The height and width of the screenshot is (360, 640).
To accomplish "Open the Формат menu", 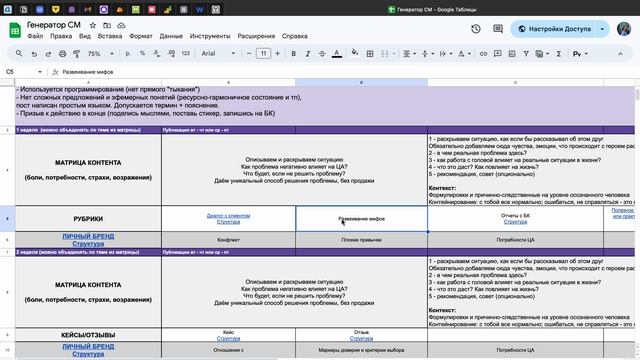I will (141, 36).
